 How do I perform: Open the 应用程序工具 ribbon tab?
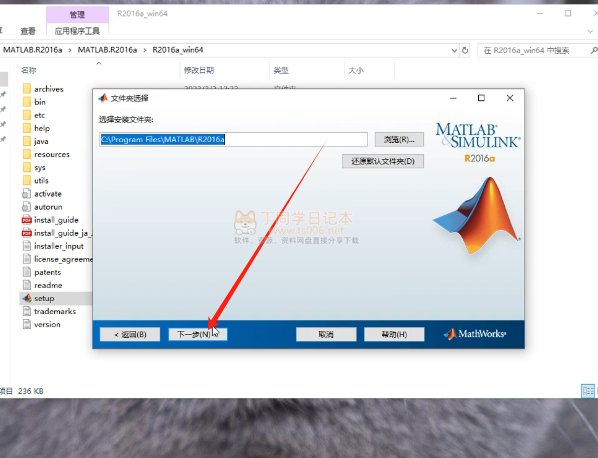77,31
